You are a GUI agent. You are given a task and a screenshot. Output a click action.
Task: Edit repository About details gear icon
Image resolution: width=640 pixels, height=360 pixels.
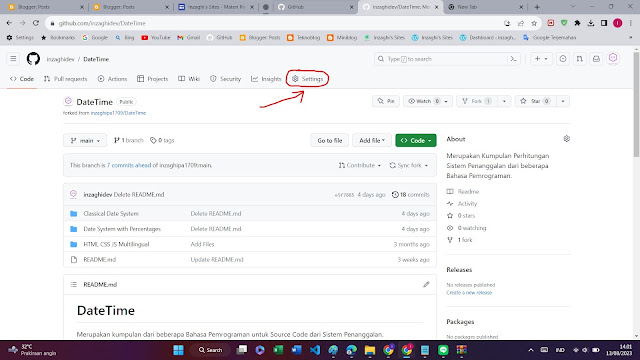[x=567, y=139]
